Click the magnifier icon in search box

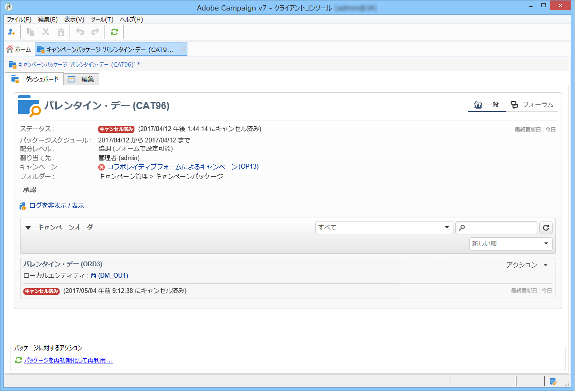pos(462,228)
